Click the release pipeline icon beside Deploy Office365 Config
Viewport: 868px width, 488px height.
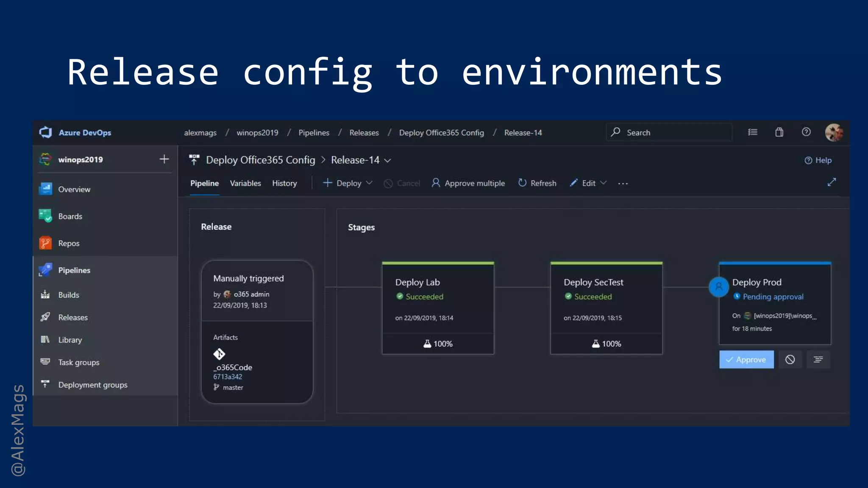(x=194, y=160)
